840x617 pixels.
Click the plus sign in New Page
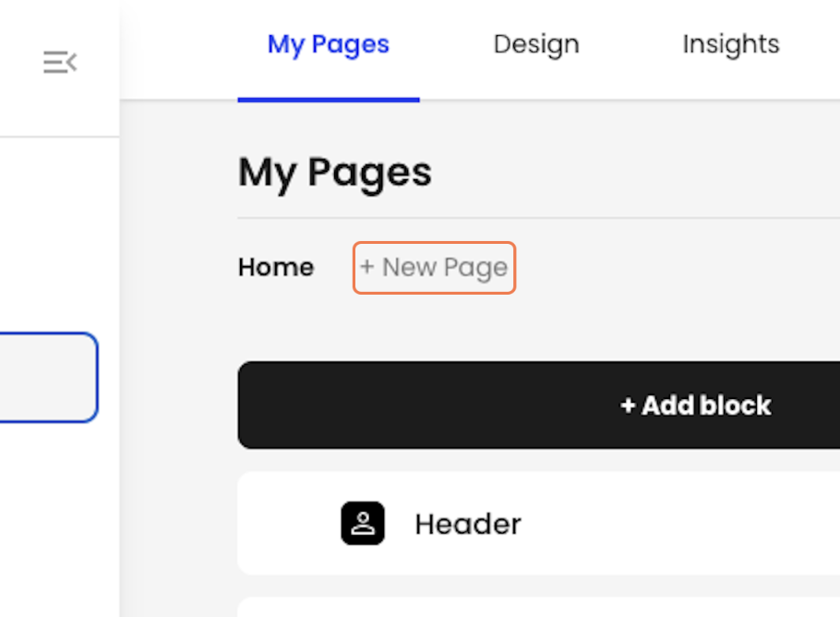click(x=367, y=266)
